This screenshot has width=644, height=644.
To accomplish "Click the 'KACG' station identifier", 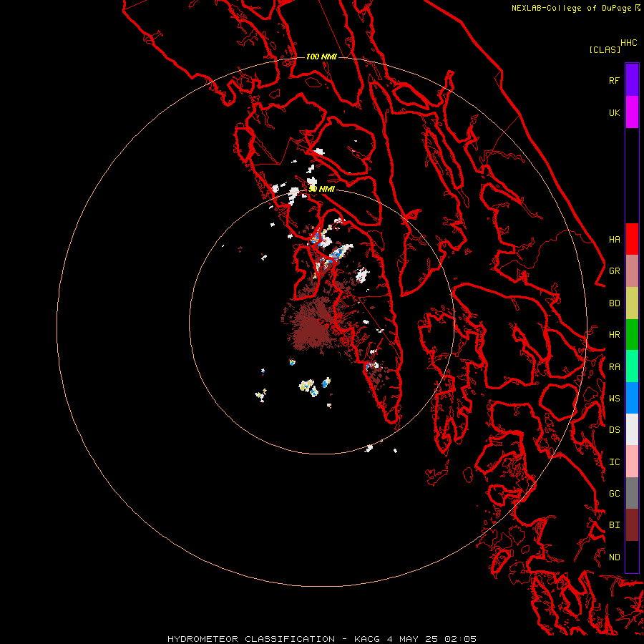I will pyautogui.click(x=367, y=639).
